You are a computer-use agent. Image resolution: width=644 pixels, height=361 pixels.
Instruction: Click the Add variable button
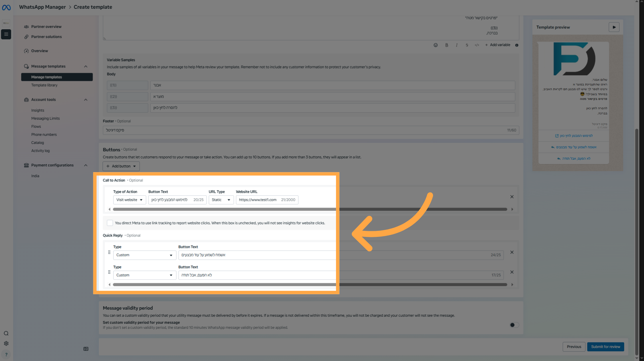[498, 45]
